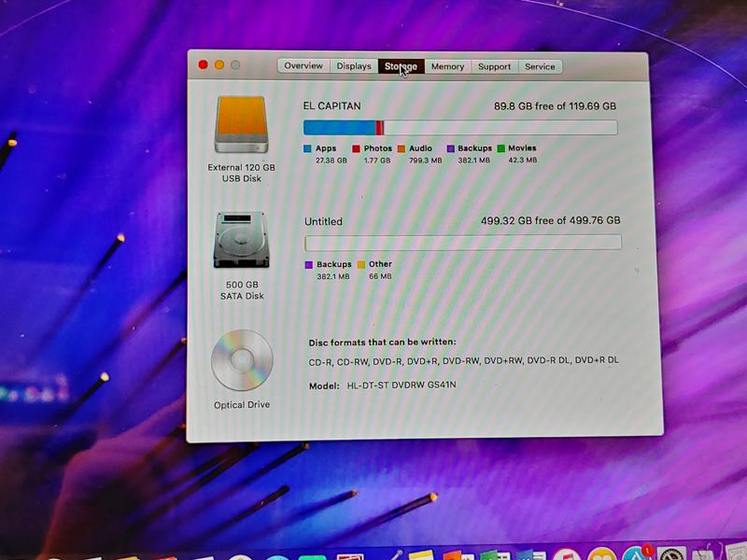
Task: Open the Displays tab
Action: (x=354, y=66)
